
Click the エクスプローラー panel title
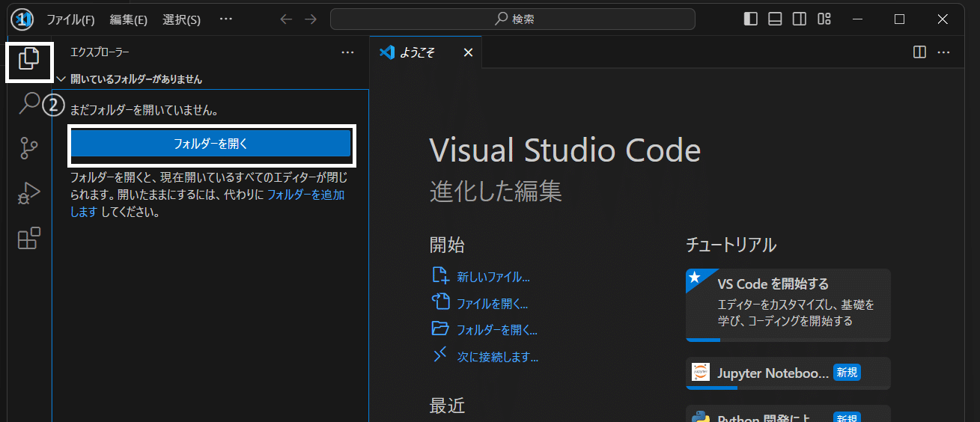pyautogui.click(x=100, y=52)
